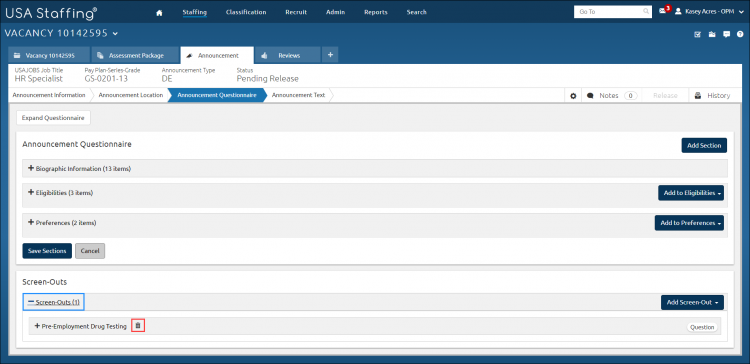Open the help question mark icon
Image resolution: width=750 pixels, height=364 pixels.
(740, 34)
